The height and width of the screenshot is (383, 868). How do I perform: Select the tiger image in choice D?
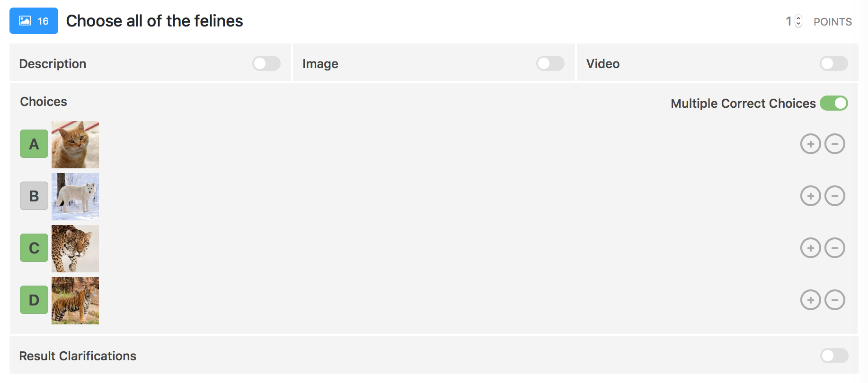coord(75,300)
